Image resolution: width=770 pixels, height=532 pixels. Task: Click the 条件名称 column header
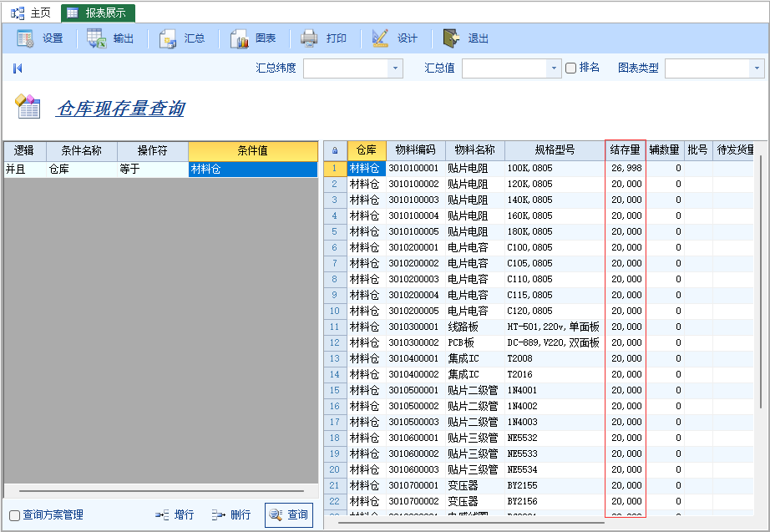coord(82,151)
